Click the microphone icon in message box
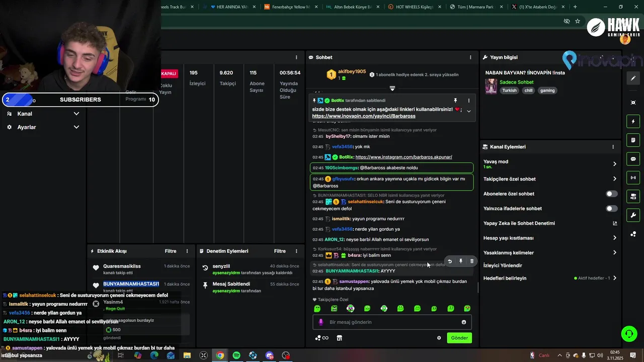644x362 pixels. click(321, 322)
